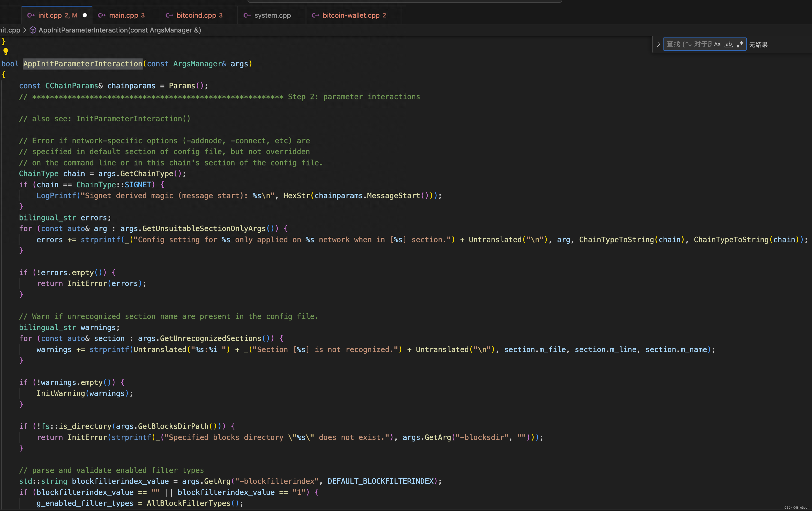The height and width of the screenshot is (511, 812).
Task: Click the C++ file icon on the main.cpp tab
Action: (102, 15)
